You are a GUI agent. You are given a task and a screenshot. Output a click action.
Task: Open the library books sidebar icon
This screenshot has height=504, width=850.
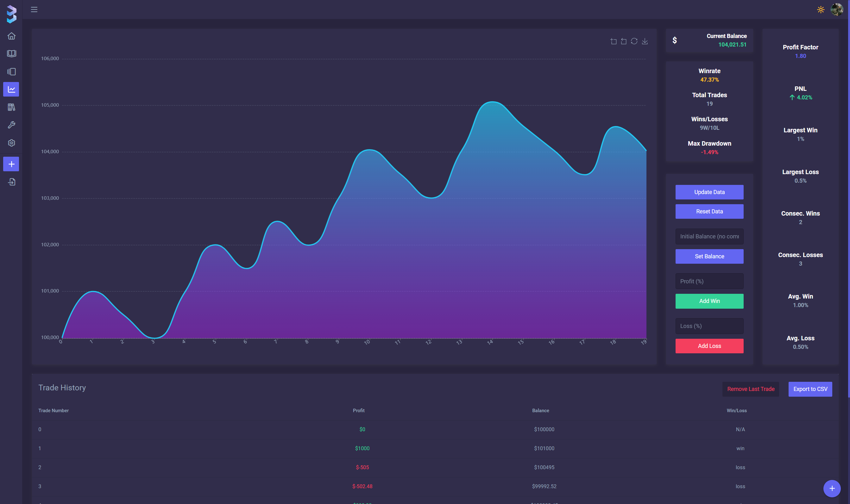11,107
